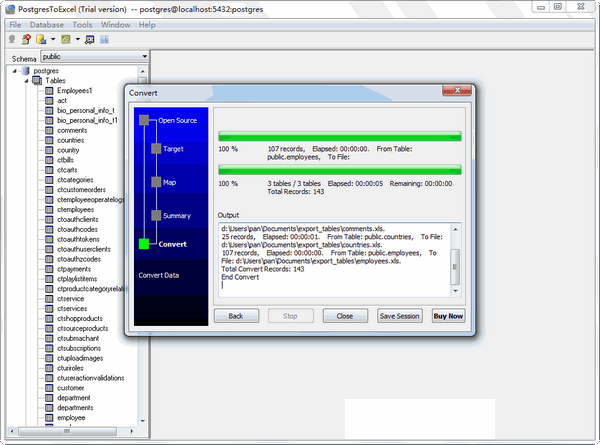Click the employee table icon
Screen dimensions: 600x445
point(49,418)
